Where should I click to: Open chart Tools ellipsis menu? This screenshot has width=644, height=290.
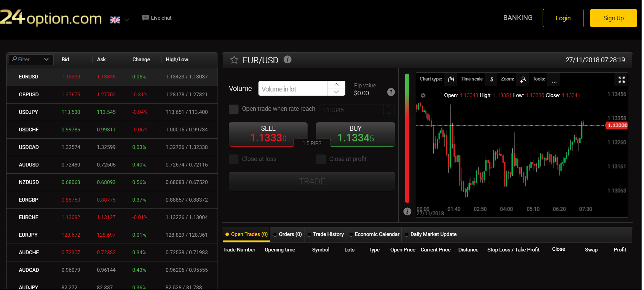pyautogui.click(x=554, y=79)
